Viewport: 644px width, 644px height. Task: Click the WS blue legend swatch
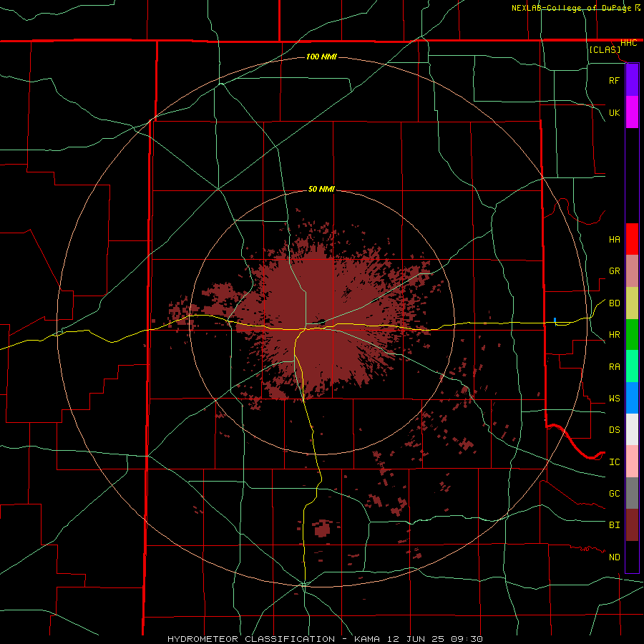point(632,398)
